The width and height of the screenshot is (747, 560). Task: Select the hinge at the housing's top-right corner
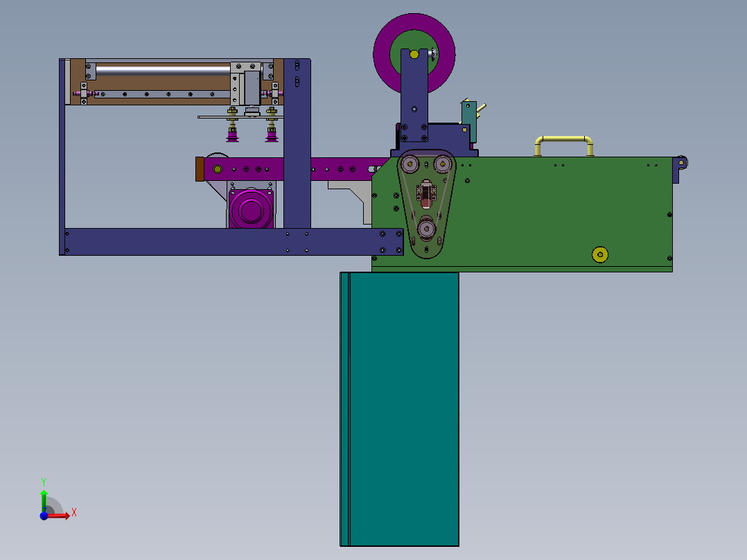680,168
